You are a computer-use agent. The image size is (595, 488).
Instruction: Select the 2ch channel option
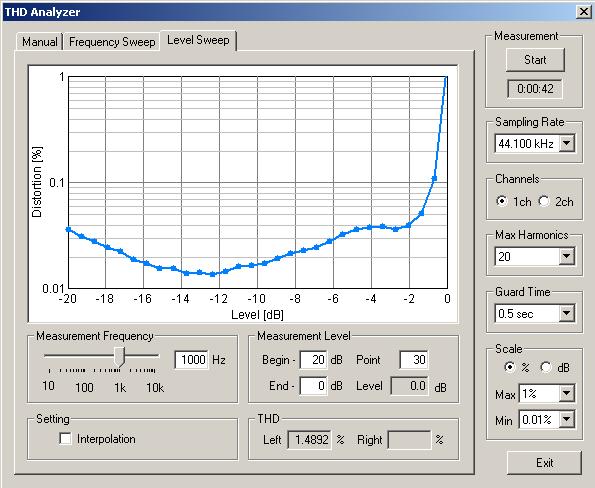[544, 201]
